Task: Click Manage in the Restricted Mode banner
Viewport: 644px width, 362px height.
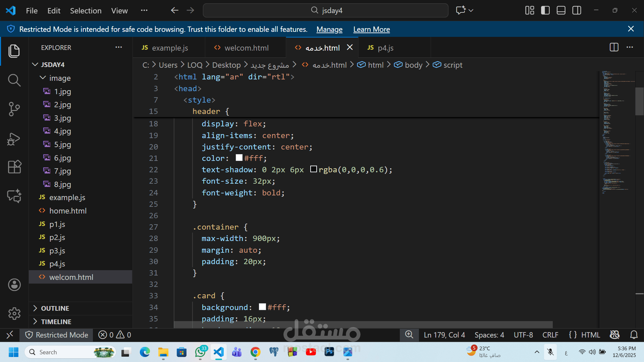Action: (329, 29)
